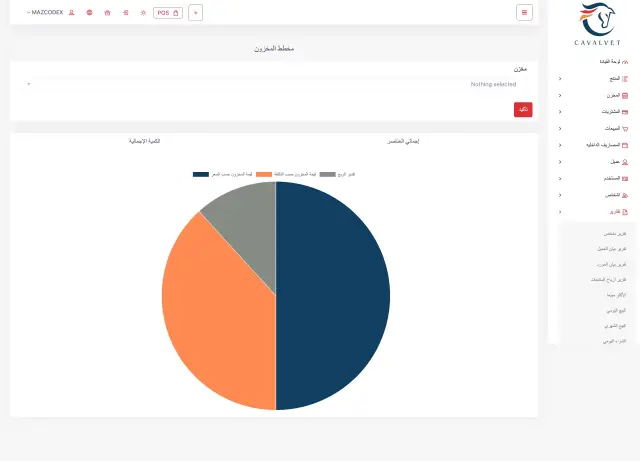
Task: Open the customer statement report submenu item
Action: coord(612,249)
